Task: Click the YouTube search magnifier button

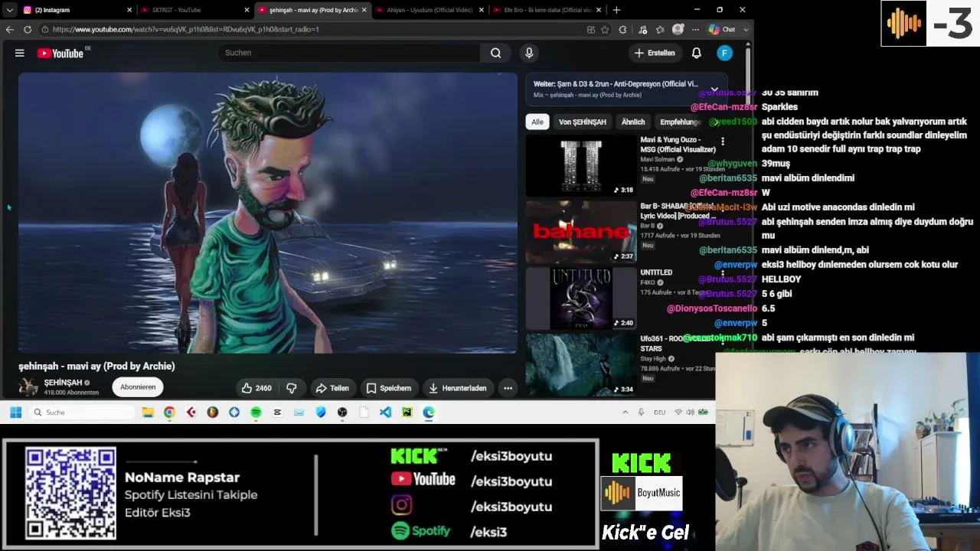Action: point(495,53)
